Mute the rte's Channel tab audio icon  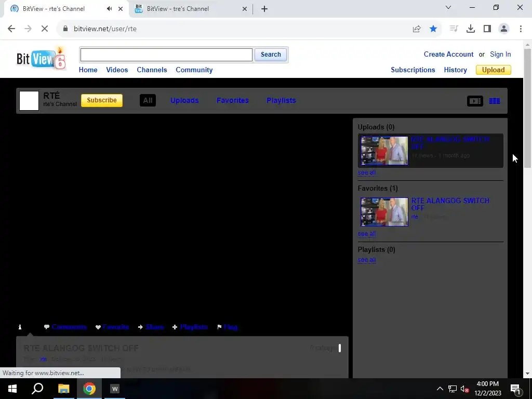(109, 9)
